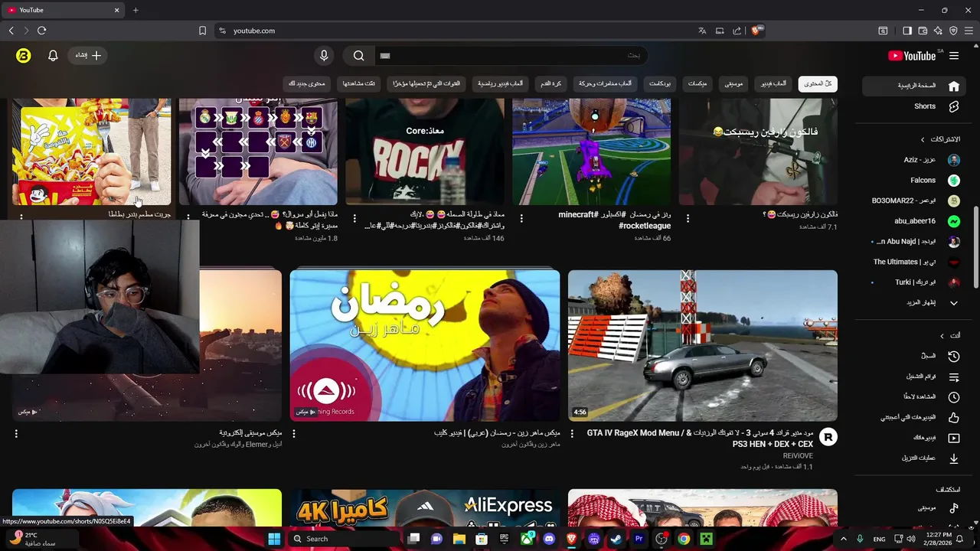Select the 'موسيقى' music filter chip
This screenshot has width=980, height=551.
(733, 83)
